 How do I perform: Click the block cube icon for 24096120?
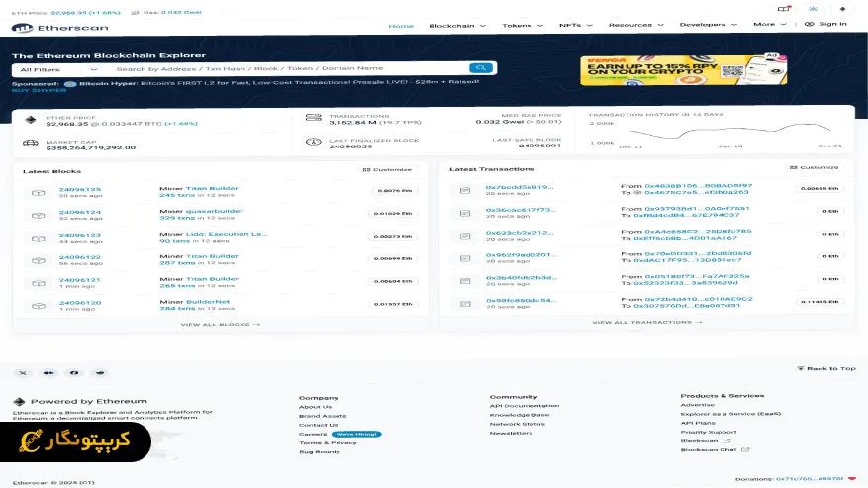39,306
